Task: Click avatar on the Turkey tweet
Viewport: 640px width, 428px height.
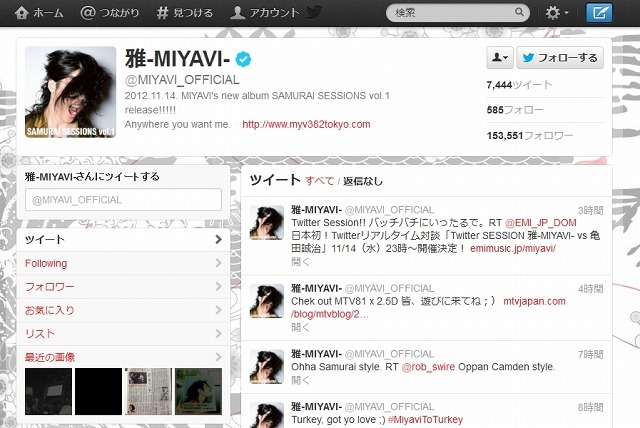Action: pyautogui.click(x=267, y=415)
